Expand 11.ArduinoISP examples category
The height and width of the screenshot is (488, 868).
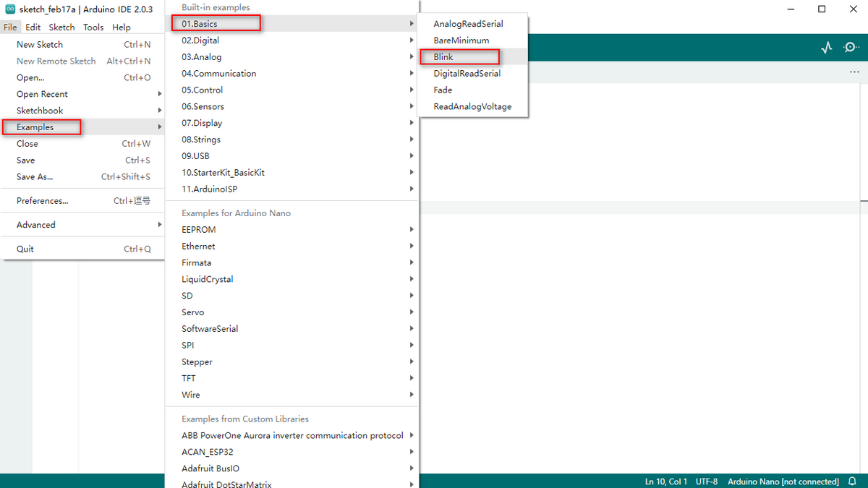(292, 189)
